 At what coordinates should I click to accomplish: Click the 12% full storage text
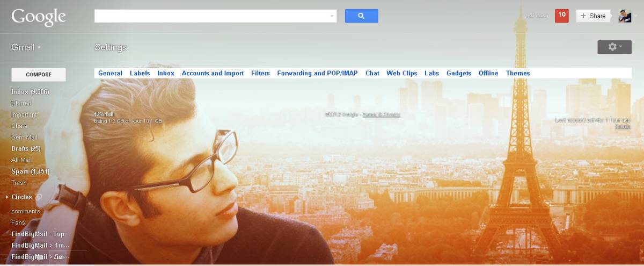pyautogui.click(x=104, y=114)
